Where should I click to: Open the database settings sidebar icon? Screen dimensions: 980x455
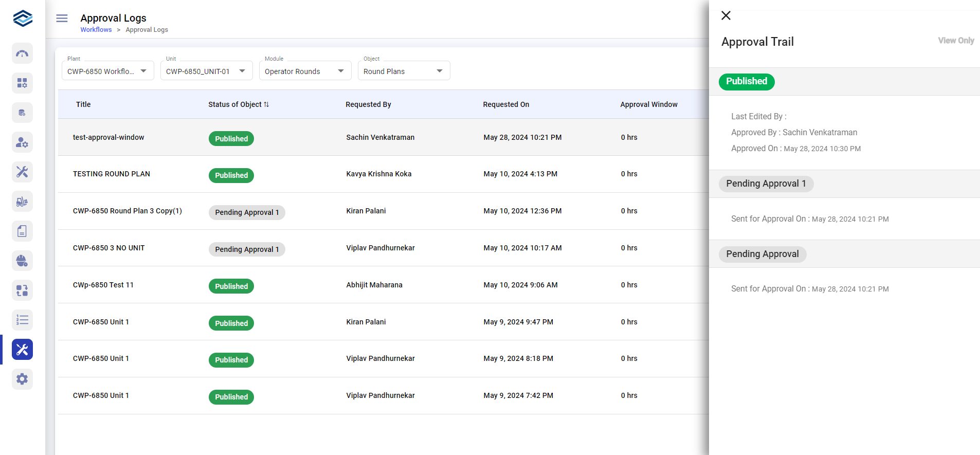pyautogui.click(x=22, y=113)
